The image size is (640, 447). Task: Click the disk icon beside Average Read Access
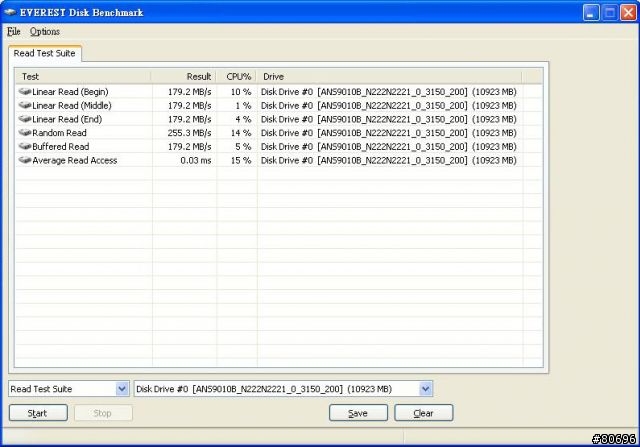[x=25, y=160]
